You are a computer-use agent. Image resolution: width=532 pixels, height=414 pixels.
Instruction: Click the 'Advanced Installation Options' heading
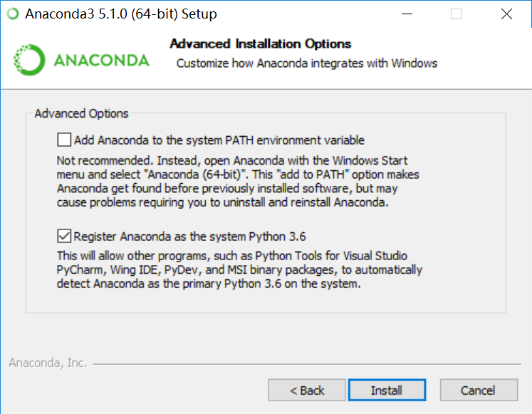tap(260, 44)
